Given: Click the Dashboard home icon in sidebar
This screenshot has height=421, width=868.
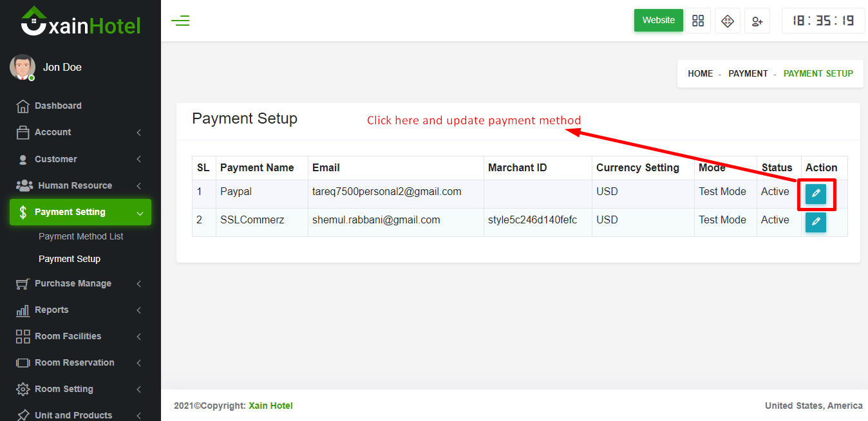Looking at the screenshot, I should (23, 106).
